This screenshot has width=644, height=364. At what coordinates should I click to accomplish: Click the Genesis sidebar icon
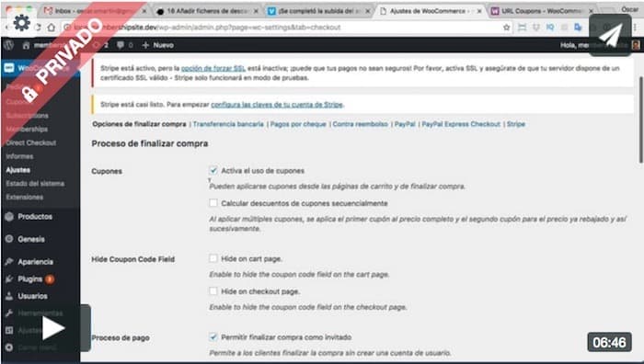[9, 239]
